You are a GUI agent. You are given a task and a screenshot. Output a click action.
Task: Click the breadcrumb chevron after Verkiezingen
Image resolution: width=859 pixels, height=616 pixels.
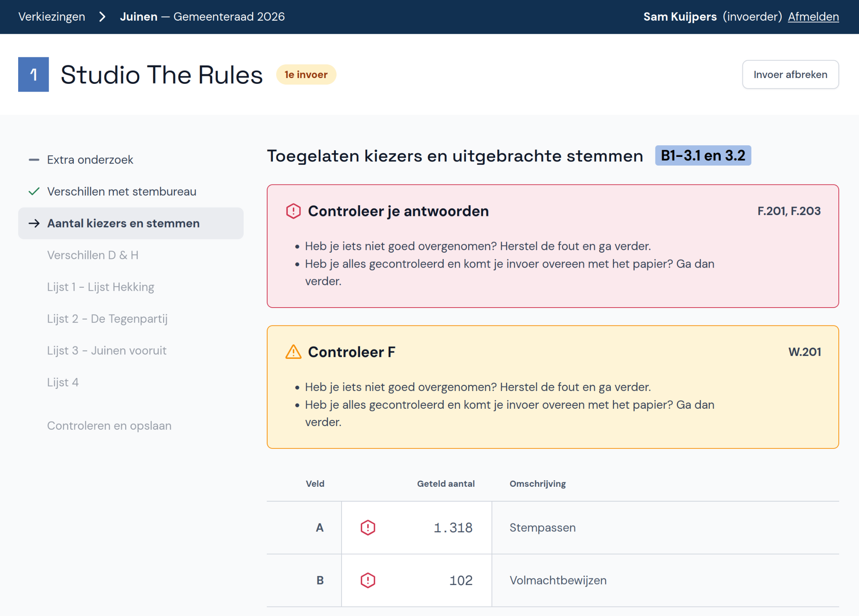[x=102, y=17]
